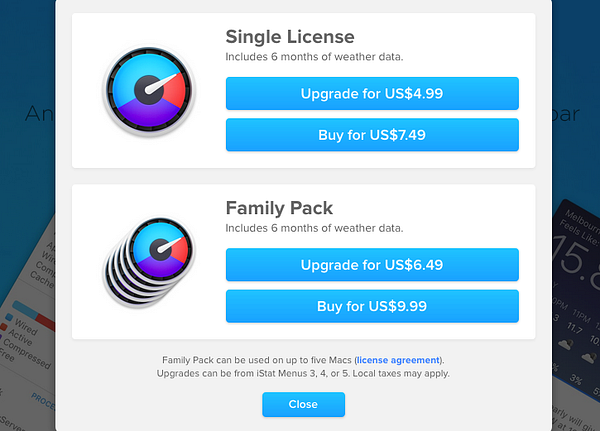The width and height of the screenshot is (600, 431).
Task: Buy Family Pack for US$9.99
Action: (x=372, y=306)
